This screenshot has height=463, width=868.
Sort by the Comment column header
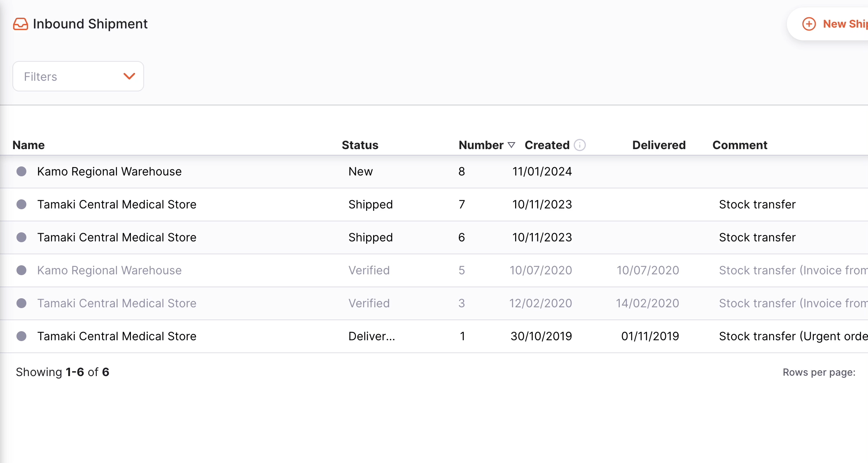click(x=740, y=145)
